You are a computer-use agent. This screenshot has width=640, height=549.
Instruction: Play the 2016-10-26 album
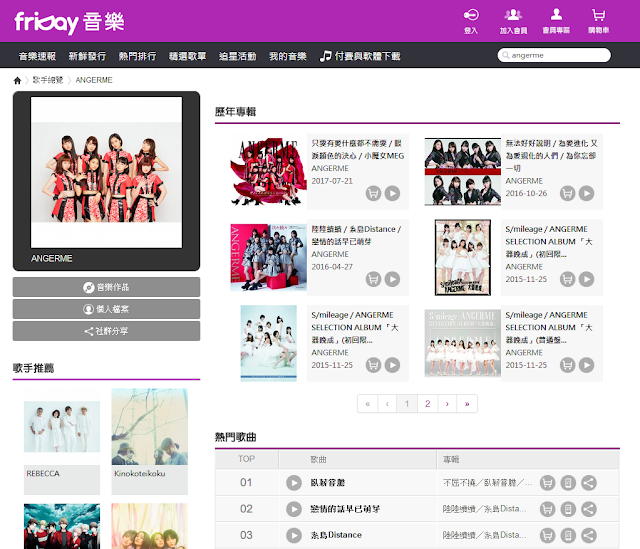pos(587,193)
